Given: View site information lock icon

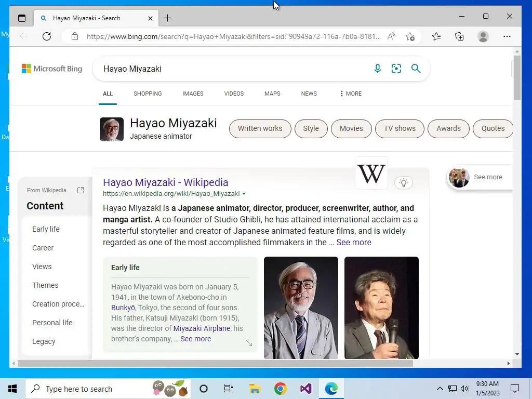Looking at the screenshot, I should click(x=75, y=36).
